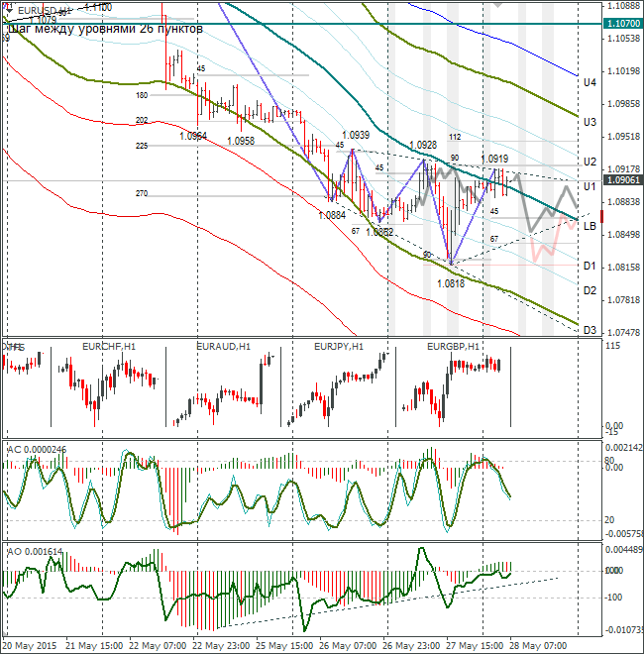Click the 27 May 15:00 time label
This screenshot has width=644, height=654.
pos(476,646)
